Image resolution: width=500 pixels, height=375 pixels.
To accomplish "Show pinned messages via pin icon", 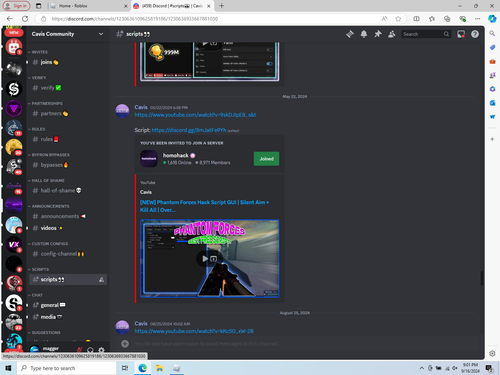I will pos(378,34).
